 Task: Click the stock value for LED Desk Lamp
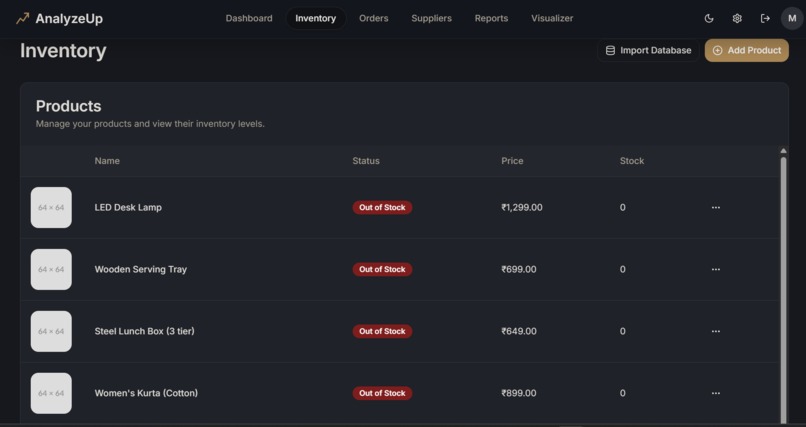(x=622, y=208)
